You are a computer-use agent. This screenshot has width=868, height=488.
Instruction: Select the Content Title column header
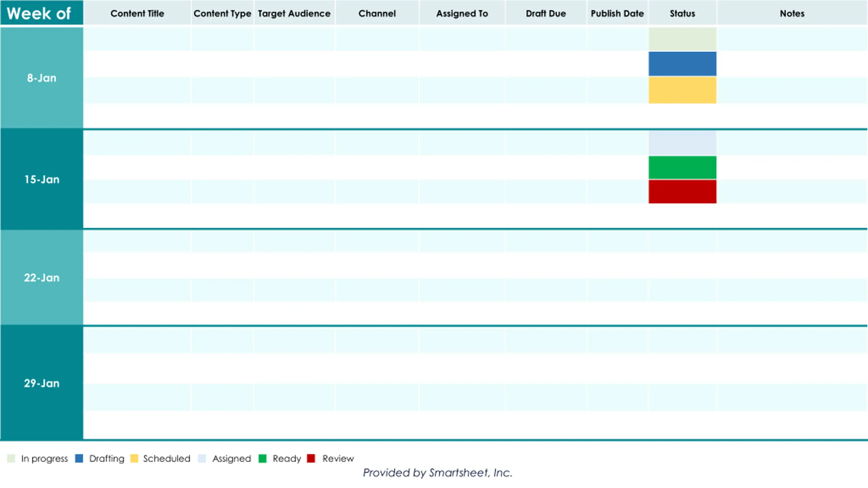(137, 13)
